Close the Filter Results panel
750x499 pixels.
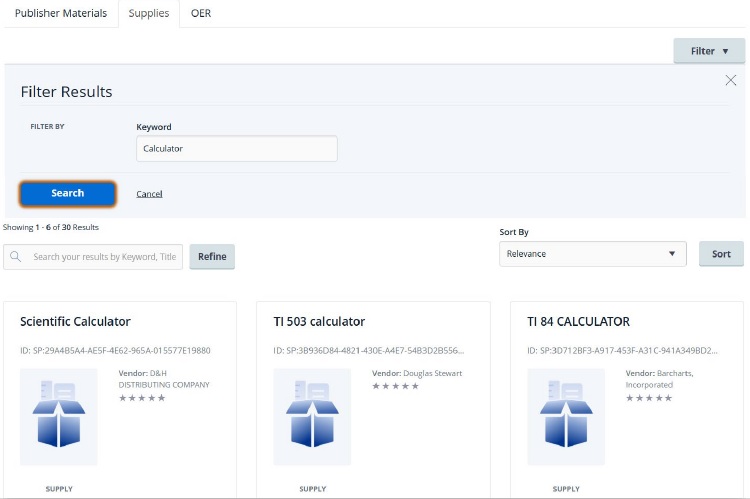731,80
